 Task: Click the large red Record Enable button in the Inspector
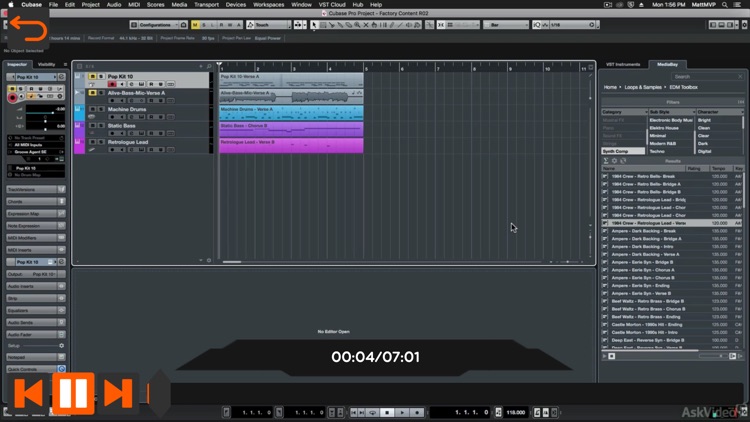click(x=12, y=98)
